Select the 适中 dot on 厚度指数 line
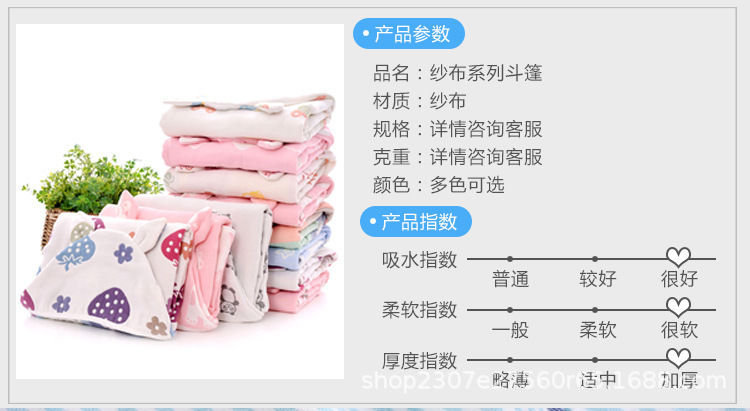 595,360
